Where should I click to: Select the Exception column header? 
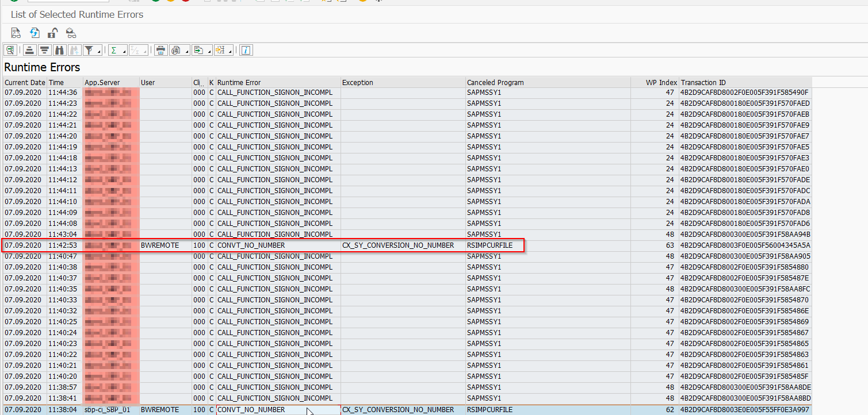403,82
